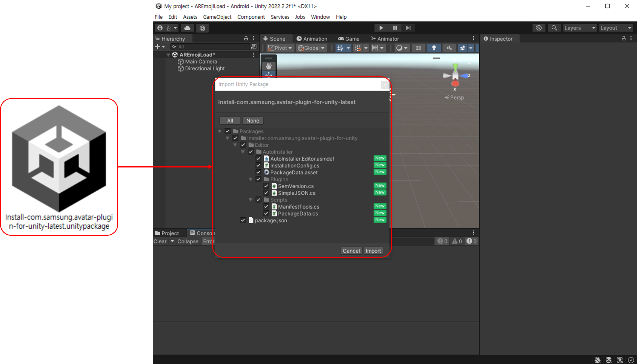Switch to the Scene tab
Viewport: 637px width, 364px height.
[274, 39]
